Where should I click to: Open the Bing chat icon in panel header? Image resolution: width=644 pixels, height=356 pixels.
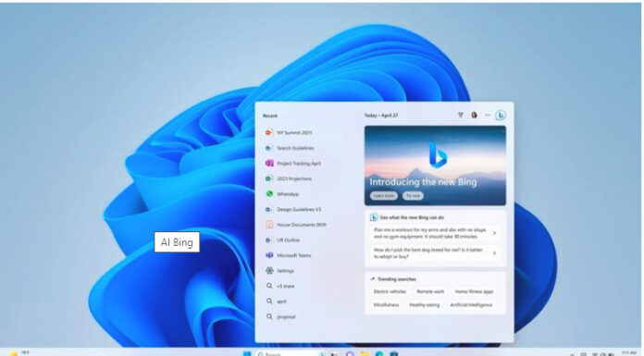(500, 116)
